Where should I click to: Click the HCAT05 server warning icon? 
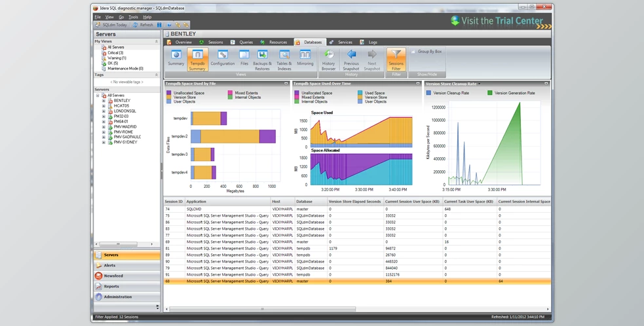(x=110, y=106)
